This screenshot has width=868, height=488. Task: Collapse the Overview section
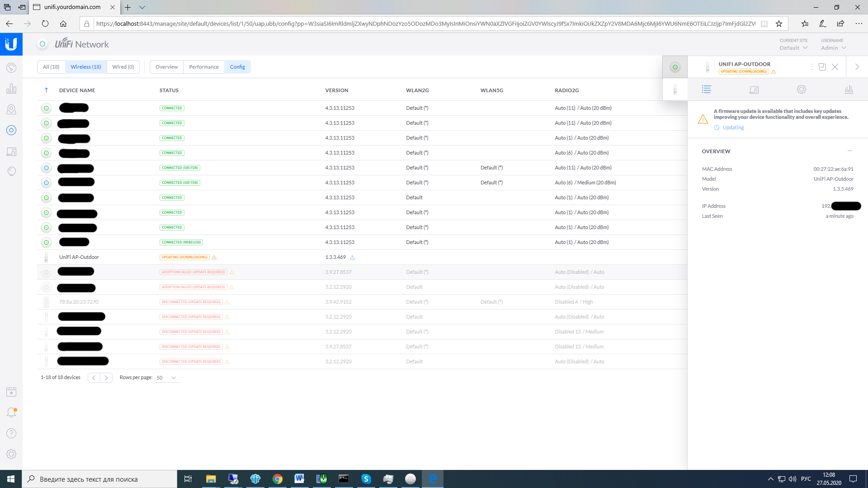[850, 151]
